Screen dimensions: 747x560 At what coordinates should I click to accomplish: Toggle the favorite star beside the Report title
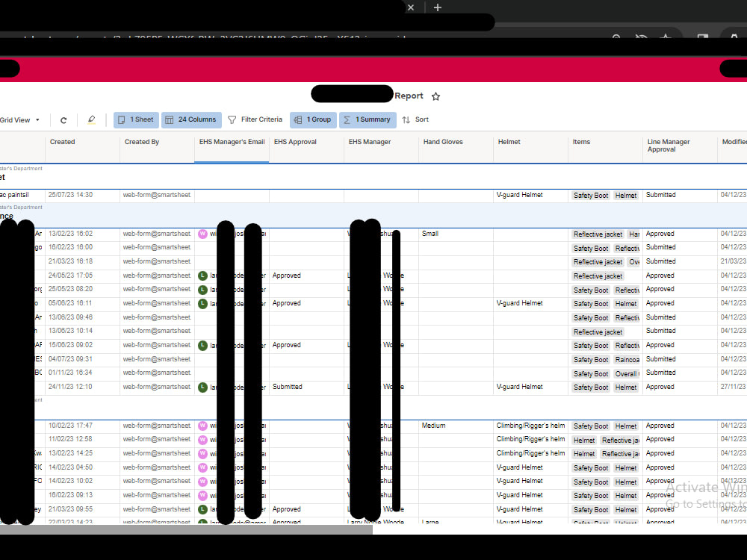tap(436, 96)
